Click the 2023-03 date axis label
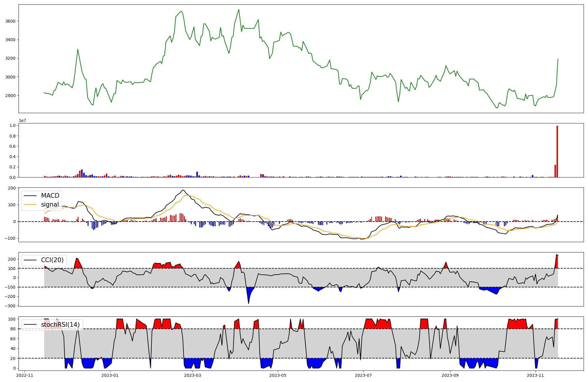Screen dimensions: 588x382 [x=193, y=375]
